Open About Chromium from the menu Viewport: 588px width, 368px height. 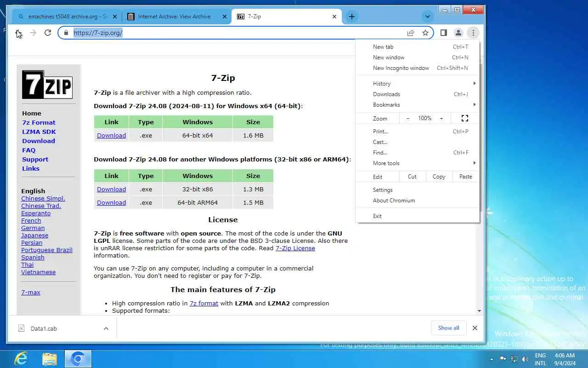pos(417,200)
